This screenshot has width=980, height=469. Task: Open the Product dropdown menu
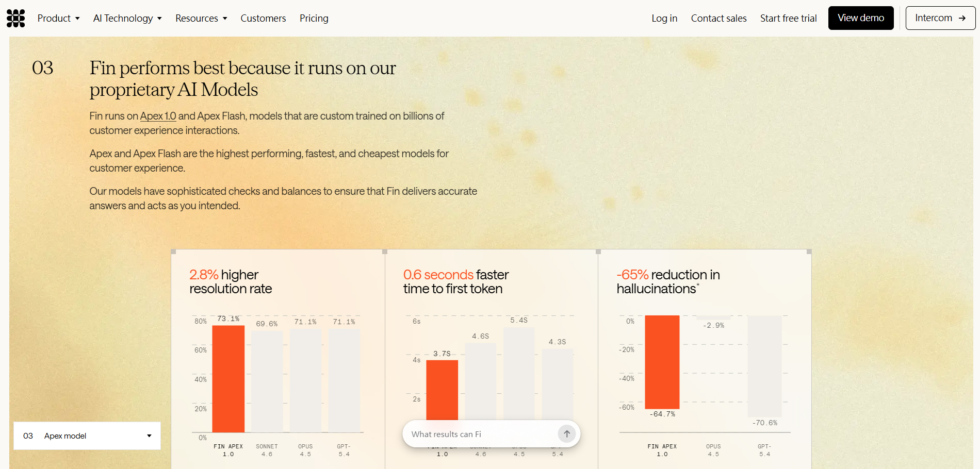coord(59,18)
